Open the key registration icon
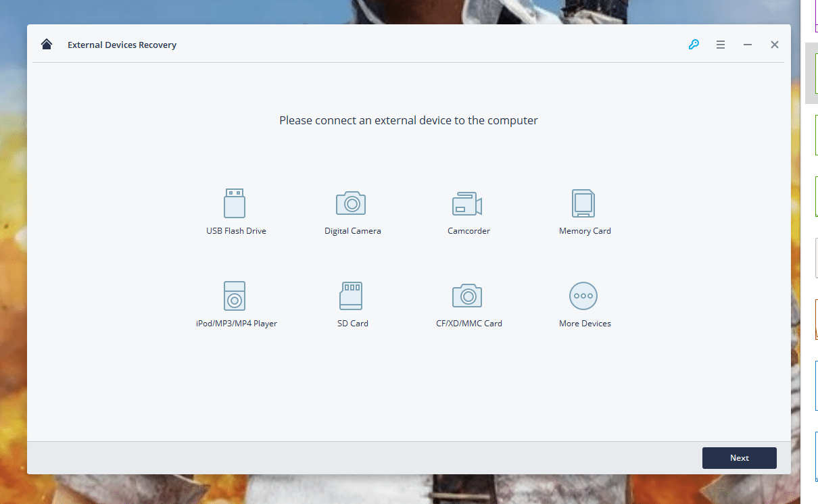Image resolution: width=818 pixels, height=504 pixels. [694, 45]
